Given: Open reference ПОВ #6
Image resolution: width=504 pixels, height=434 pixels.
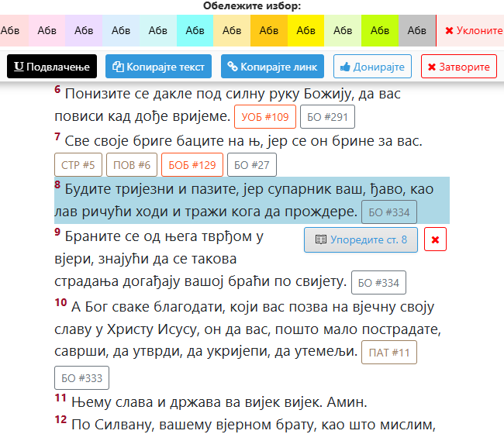Looking at the screenshot, I should point(132,165).
